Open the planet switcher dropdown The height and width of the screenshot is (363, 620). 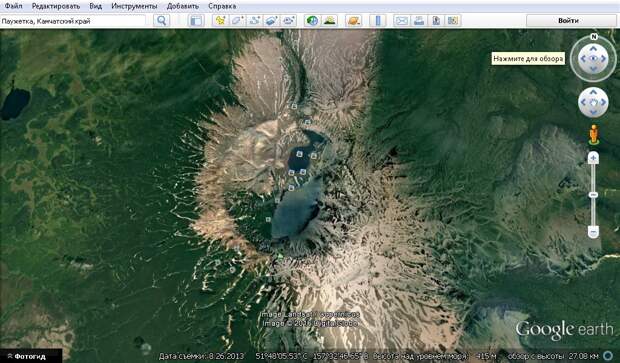(x=353, y=21)
